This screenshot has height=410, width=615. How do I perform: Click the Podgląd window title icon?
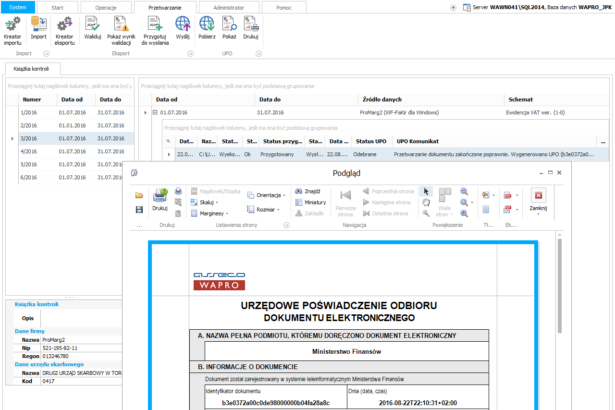click(135, 173)
